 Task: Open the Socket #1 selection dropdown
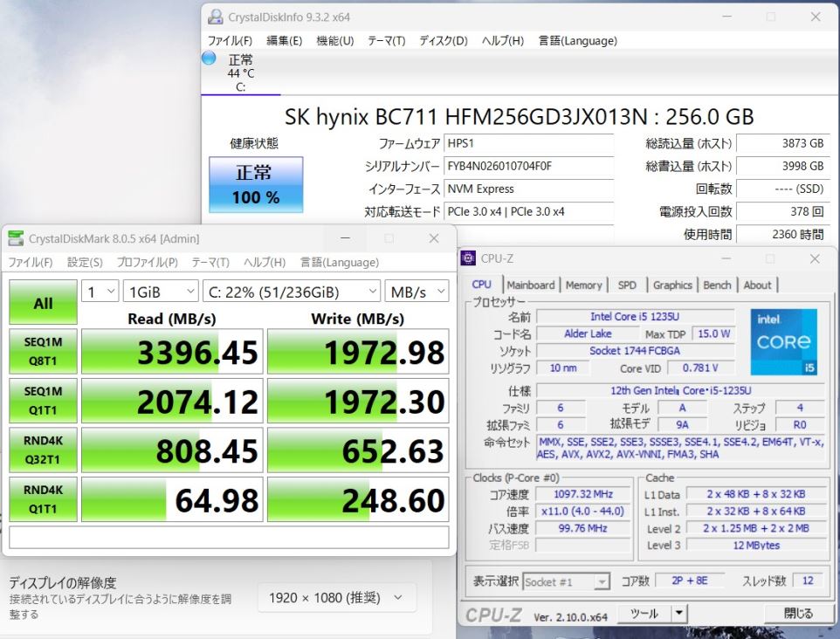click(x=566, y=581)
